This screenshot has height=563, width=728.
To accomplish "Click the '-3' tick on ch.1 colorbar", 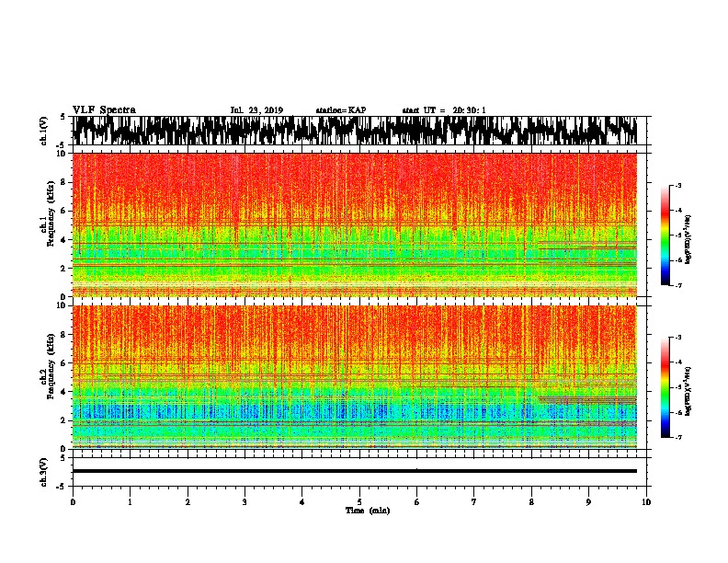I will [678, 186].
